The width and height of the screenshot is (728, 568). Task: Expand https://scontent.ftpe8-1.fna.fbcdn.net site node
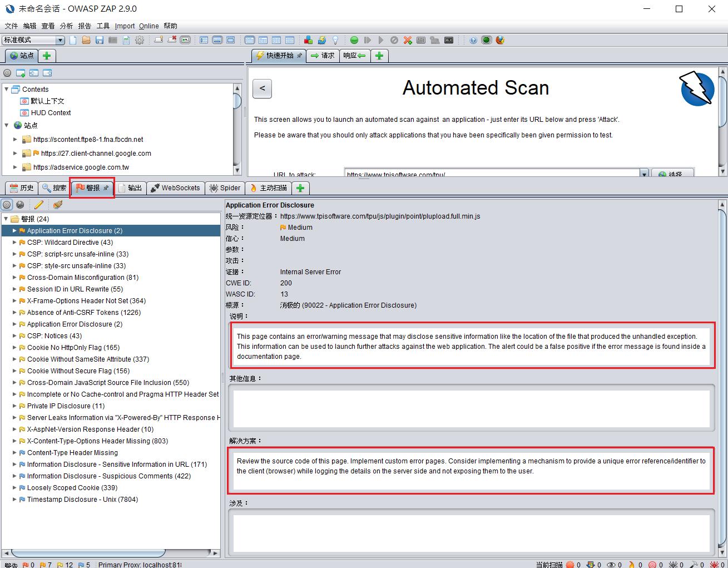tap(16, 140)
